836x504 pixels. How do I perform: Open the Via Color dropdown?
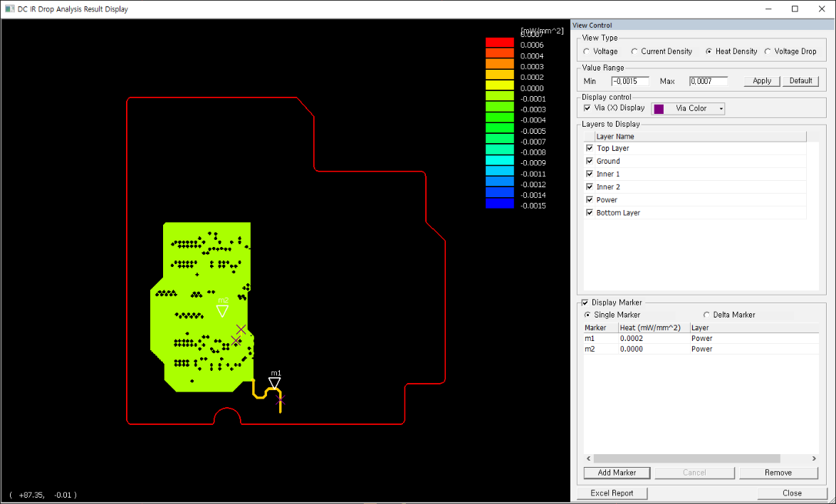coord(719,108)
